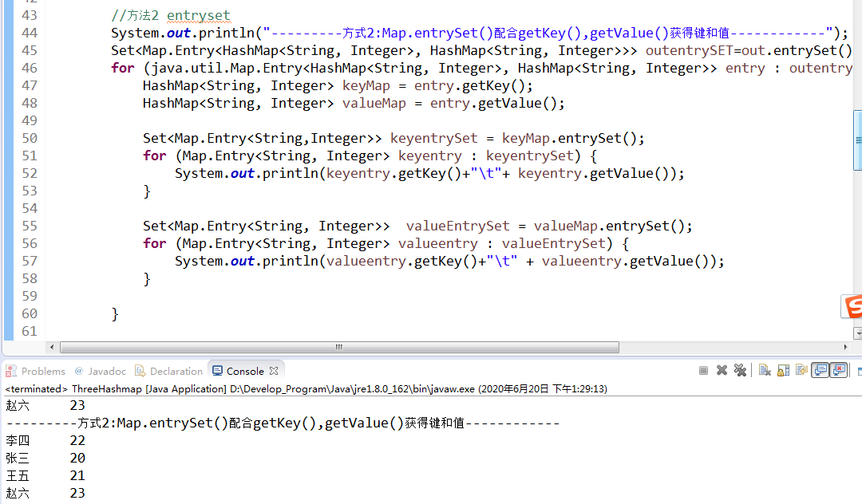862x504 pixels.
Task: Click the 'for' keyword on line 51
Action: [x=155, y=156]
